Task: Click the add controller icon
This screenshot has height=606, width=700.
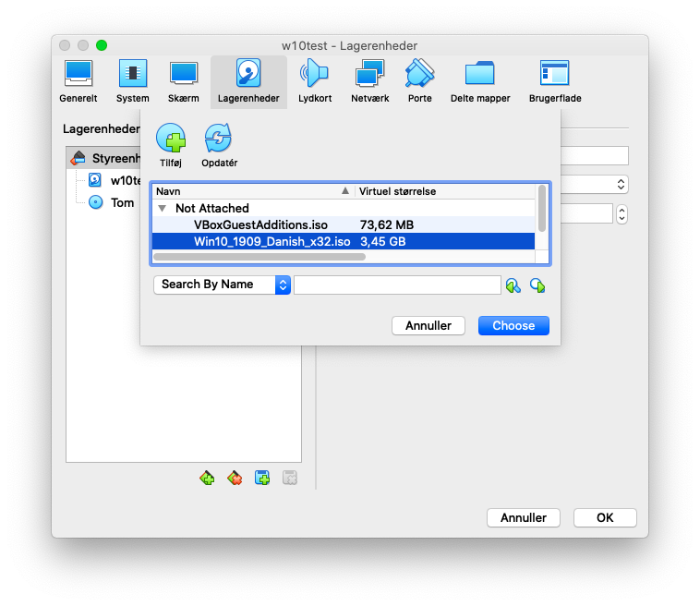Action: pos(207,478)
